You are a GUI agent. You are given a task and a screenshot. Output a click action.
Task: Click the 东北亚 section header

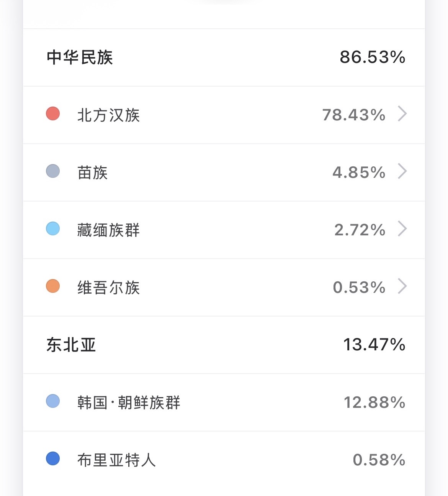[x=71, y=345]
